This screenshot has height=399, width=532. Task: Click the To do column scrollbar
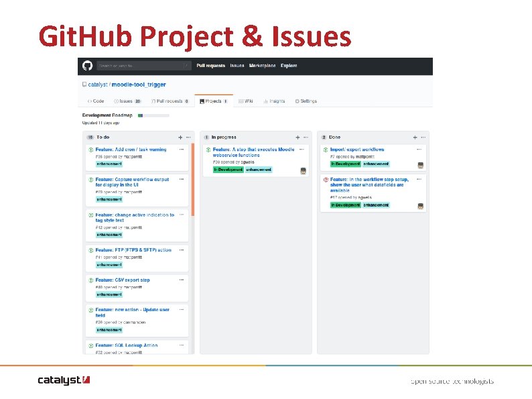click(193, 180)
